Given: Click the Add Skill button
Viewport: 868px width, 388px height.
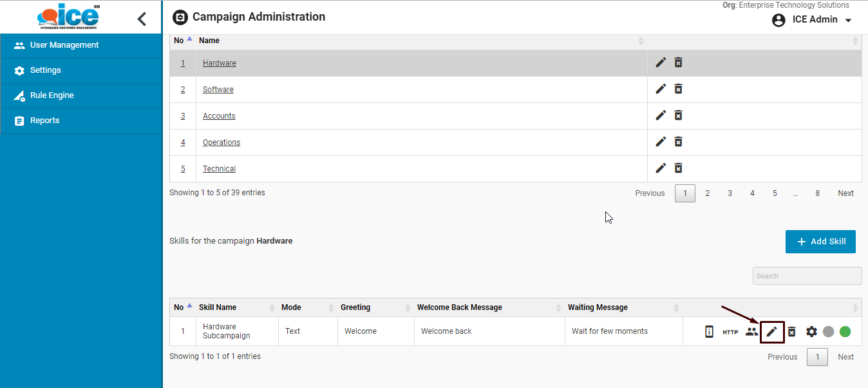Looking at the screenshot, I should (820, 242).
